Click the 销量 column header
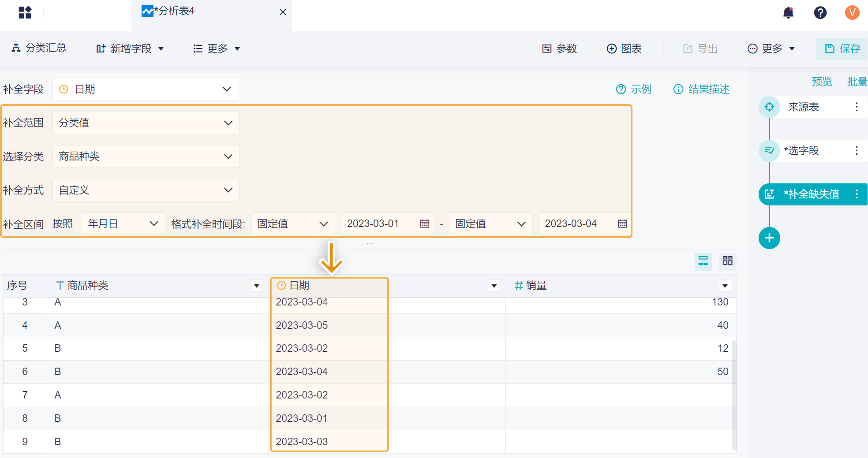Screen dimensions: 868x458 point(621,286)
